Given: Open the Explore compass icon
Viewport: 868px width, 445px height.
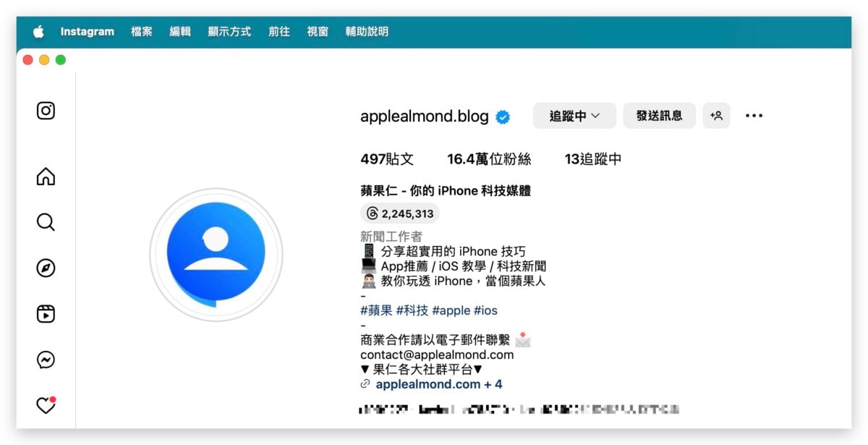Looking at the screenshot, I should click(46, 268).
